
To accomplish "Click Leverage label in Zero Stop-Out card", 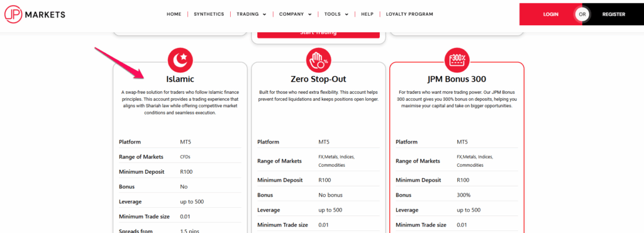I will pos(269,210).
